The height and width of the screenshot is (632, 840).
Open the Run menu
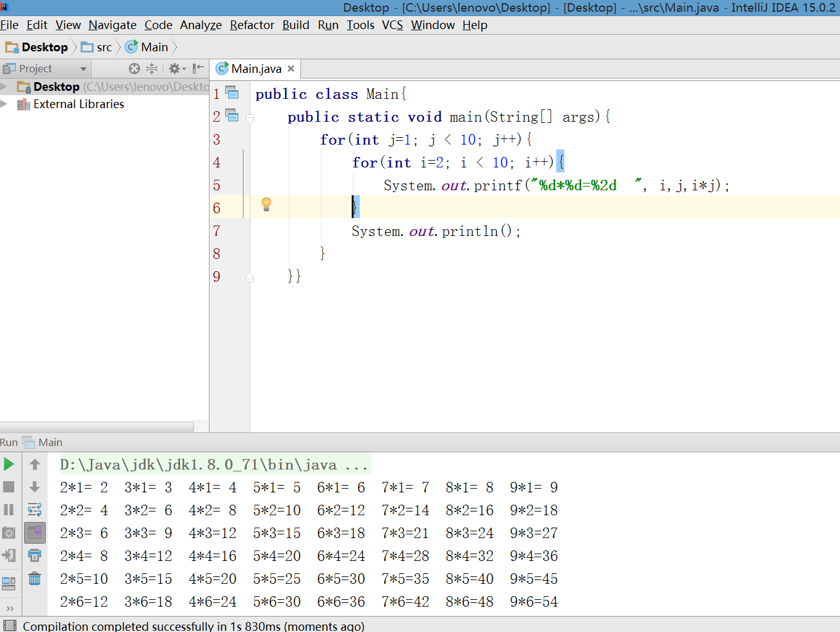[x=328, y=25]
